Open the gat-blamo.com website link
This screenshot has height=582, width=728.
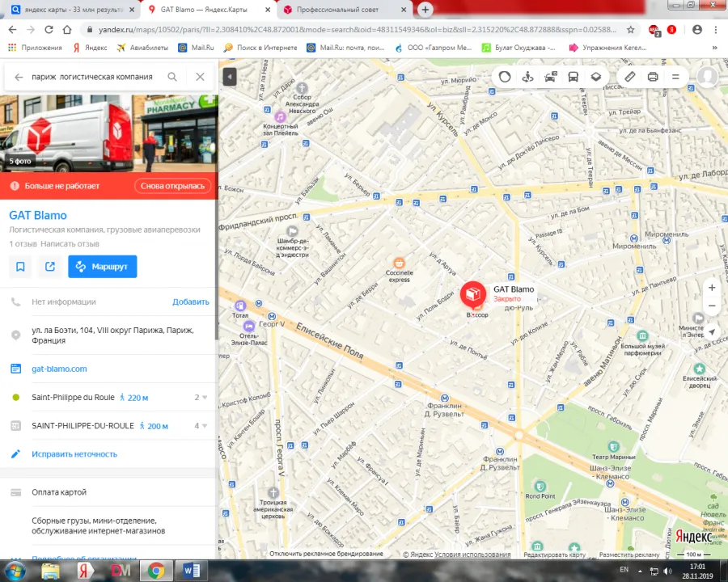tap(59, 369)
